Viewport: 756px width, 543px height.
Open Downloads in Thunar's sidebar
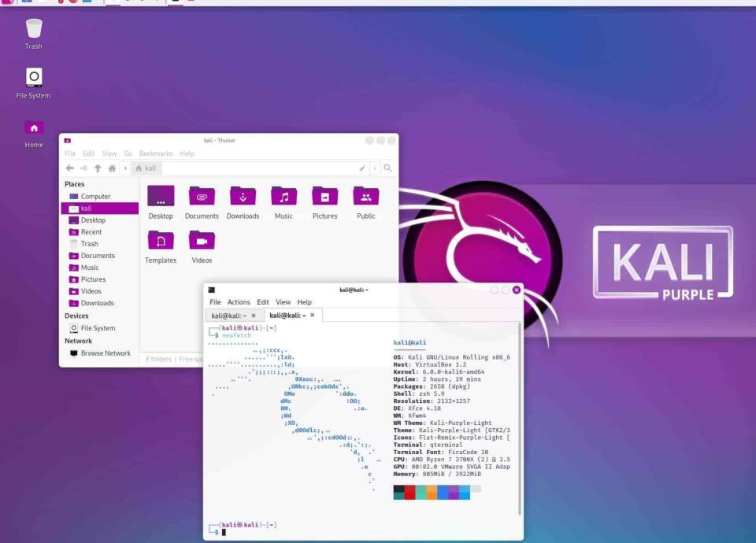(x=100, y=303)
